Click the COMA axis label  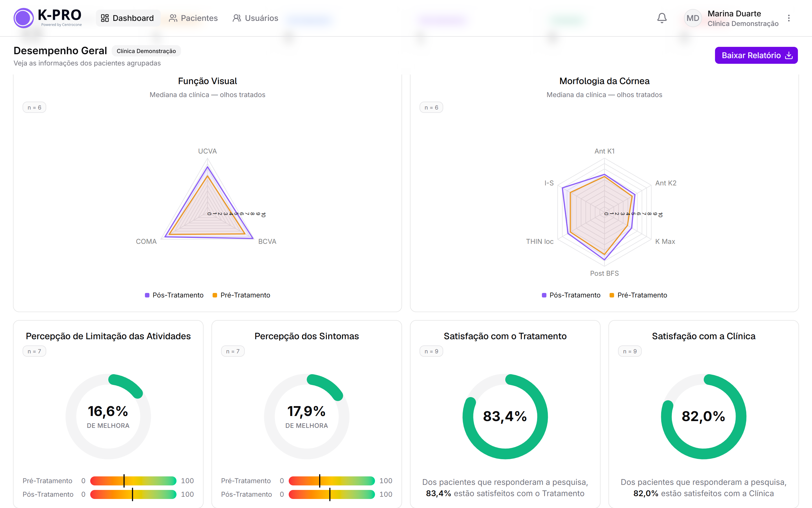[x=146, y=242]
